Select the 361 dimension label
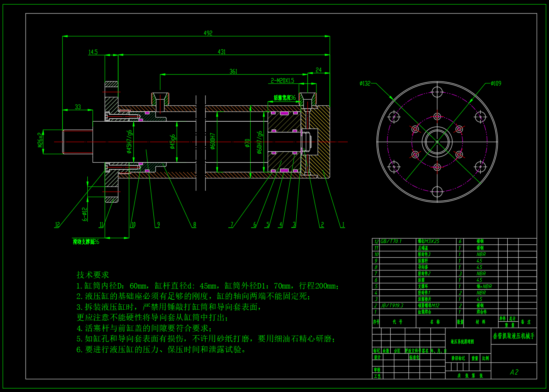The width and height of the screenshot is (549, 392). [x=233, y=71]
